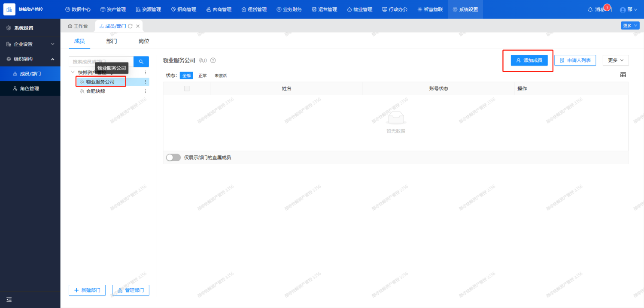Open 角色管理 in the sidebar
Viewport: 644px width, 308px height.
(x=30, y=88)
